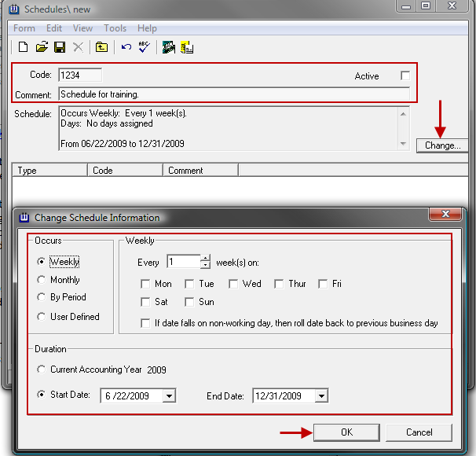Click into the Code input field
Viewport: 476px width, 456px height.
pyautogui.click(x=80, y=75)
